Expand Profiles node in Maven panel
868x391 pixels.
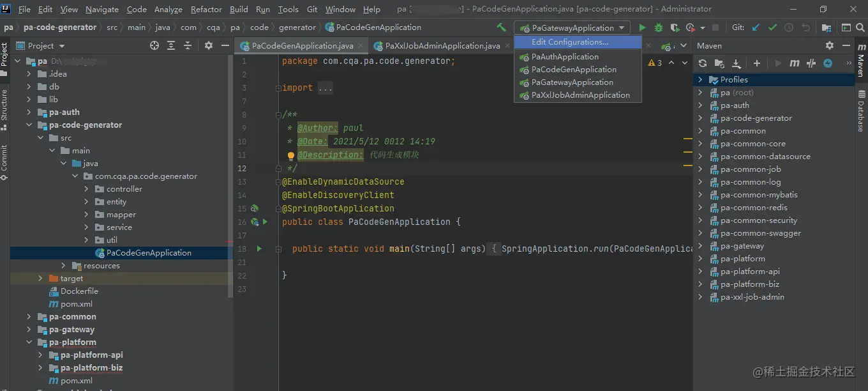point(700,80)
